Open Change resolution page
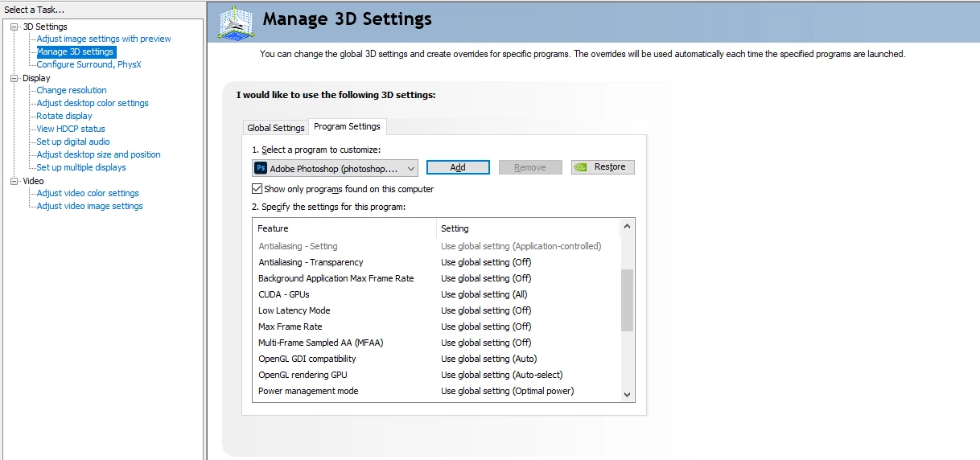 coord(72,90)
